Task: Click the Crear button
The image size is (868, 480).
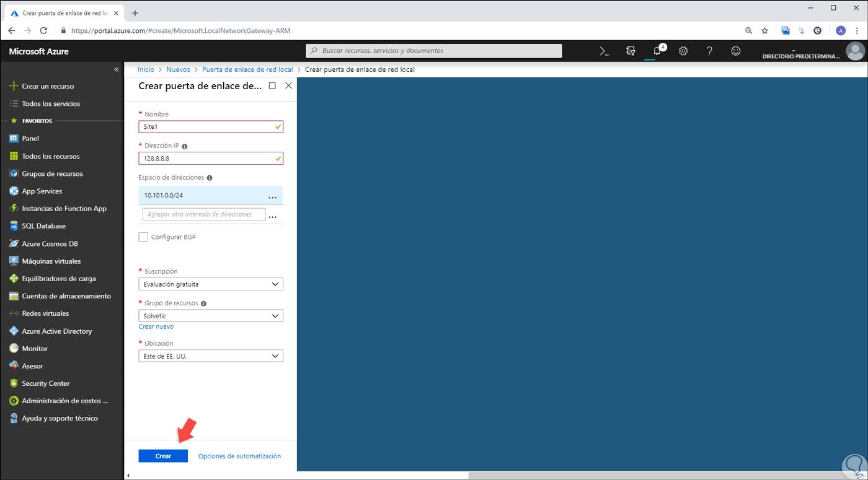Action: [163, 456]
